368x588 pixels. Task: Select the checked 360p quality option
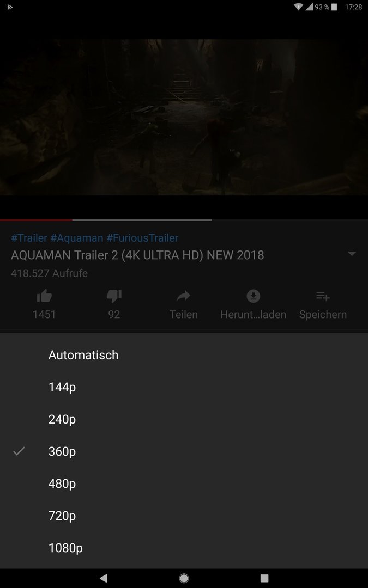point(184,451)
